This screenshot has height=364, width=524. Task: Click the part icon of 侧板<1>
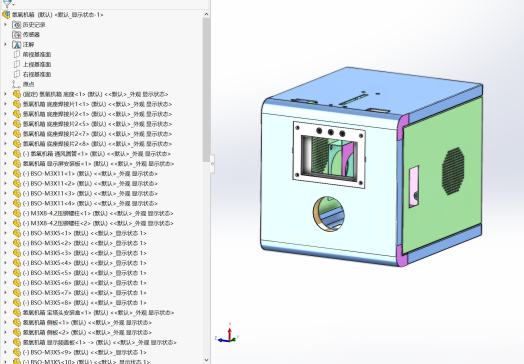pos(17,323)
